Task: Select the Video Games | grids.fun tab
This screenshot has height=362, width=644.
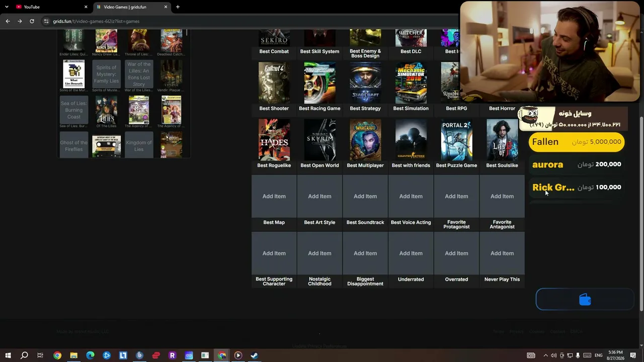Action: [x=132, y=7]
